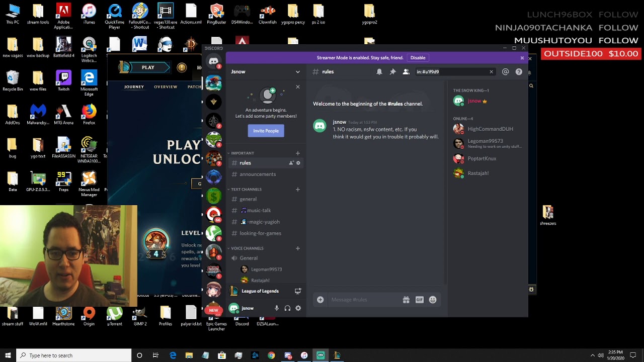Add a new voice channel
Image resolution: width=644 pixels, height=362 pixels.
(298, 248)
